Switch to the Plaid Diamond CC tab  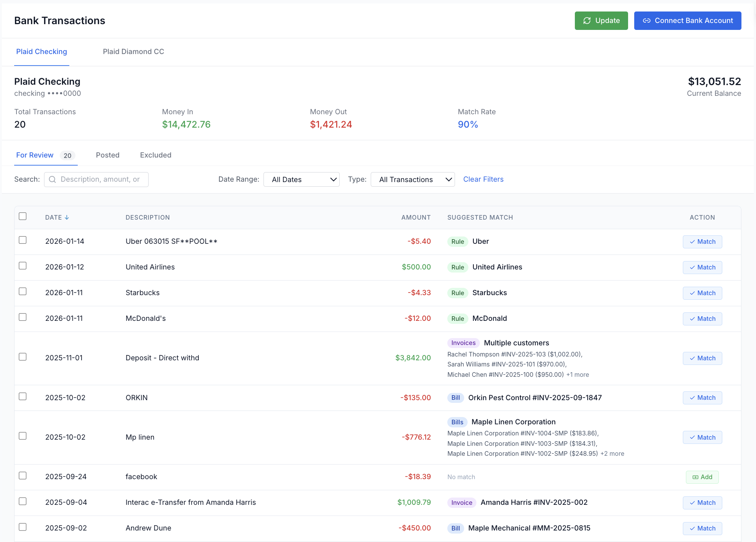point(133,51)
